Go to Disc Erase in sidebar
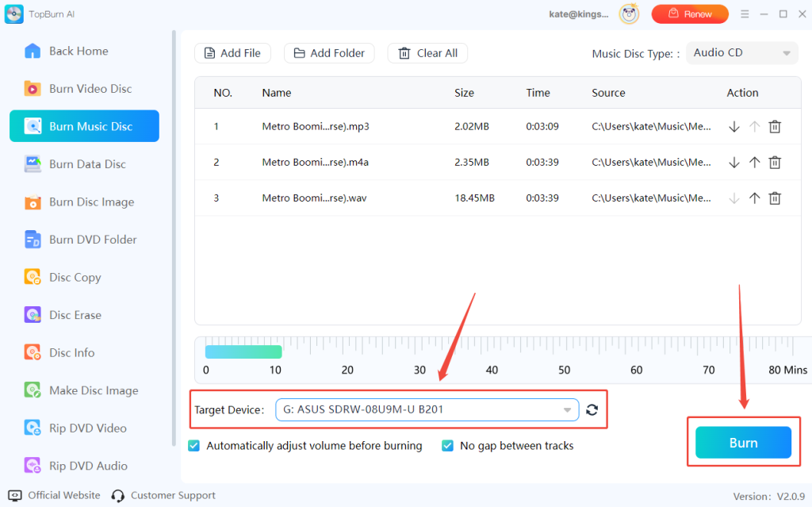Screen dimensions: 812x507 [x=75, y=315]
